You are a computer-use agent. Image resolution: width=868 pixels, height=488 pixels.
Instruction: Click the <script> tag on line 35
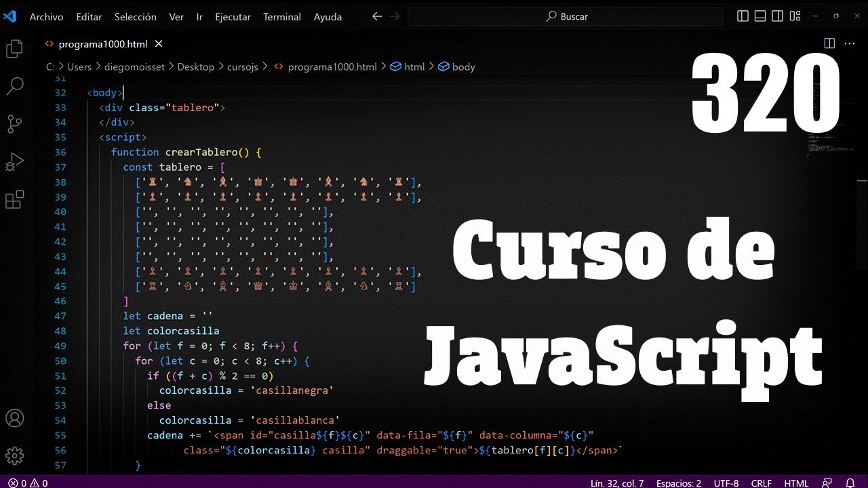tap(123, 137)
